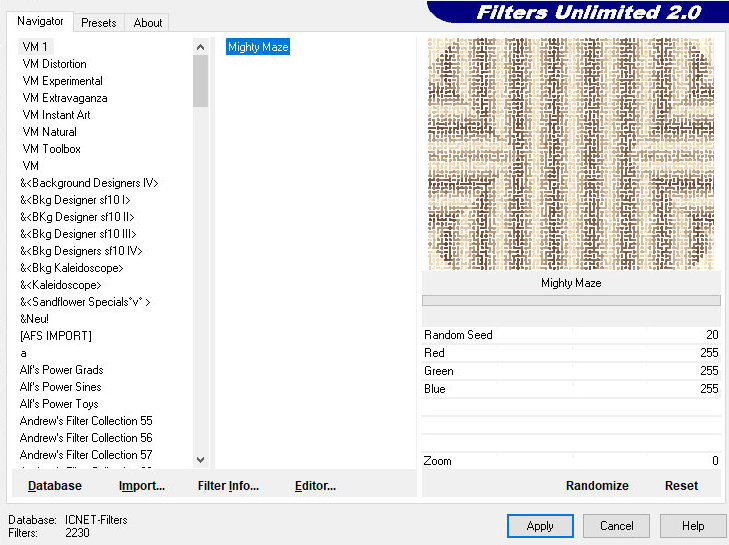This screenshot has width=729, height=545.
Task: Adjust the Zoom slider row
Action: pos(570,461)
